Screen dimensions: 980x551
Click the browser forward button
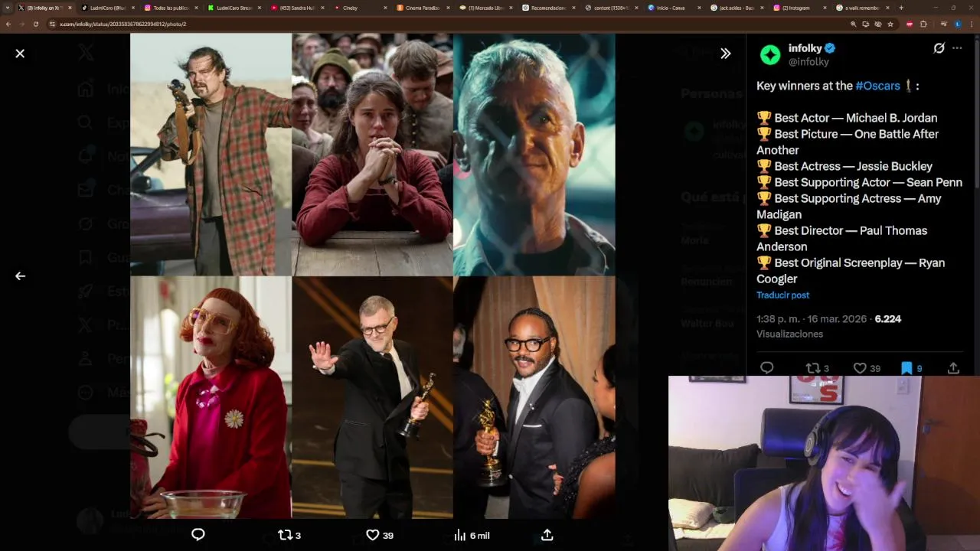(x=21, y=24)
